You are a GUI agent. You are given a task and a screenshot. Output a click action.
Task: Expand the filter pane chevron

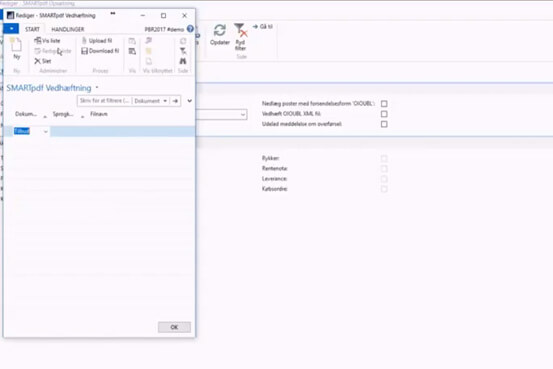pos(189,101)
